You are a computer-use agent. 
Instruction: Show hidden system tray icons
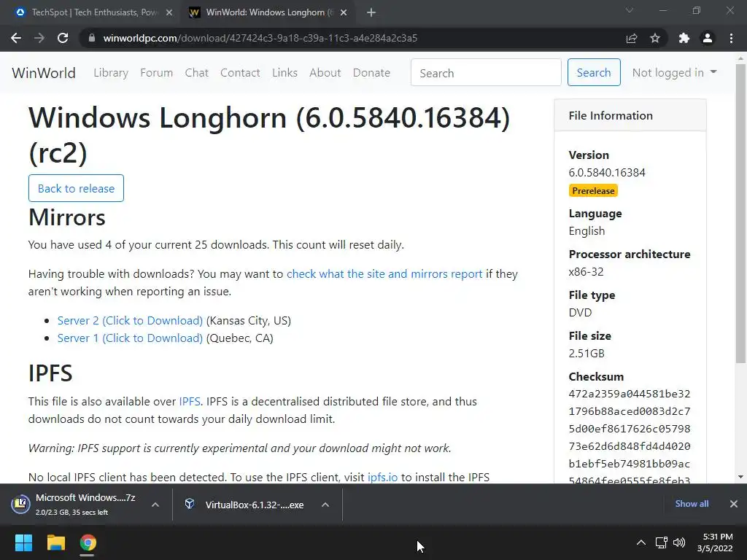click(x=641, y=542)
